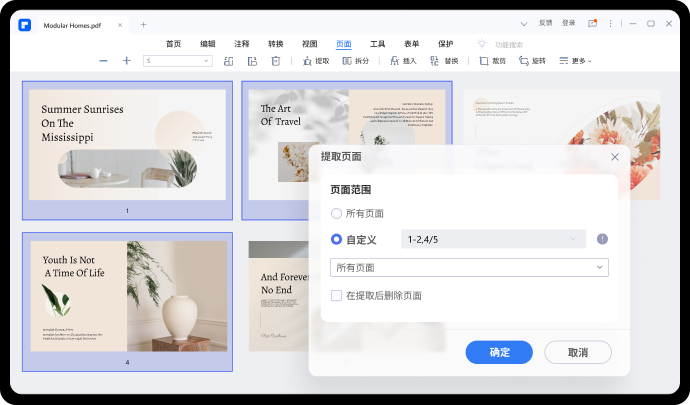Viewport: 690px width, 405px height.
Task: Select the 自定义 radio button
Action: 336,239
